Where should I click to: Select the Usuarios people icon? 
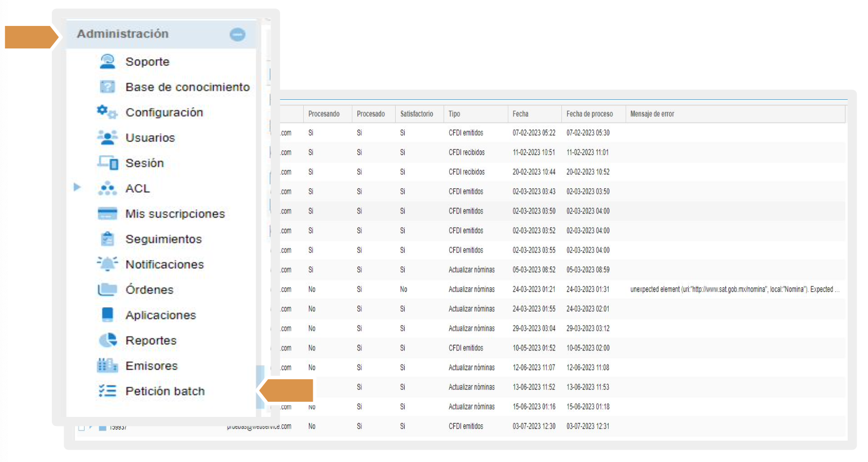point(107,137)
